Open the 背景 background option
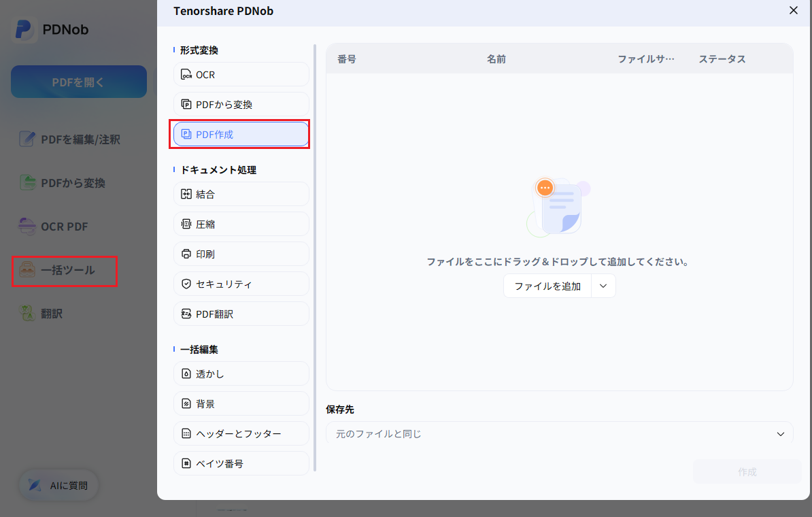The height and width of the screenshot is (517, 812). [x=241, y=403]
